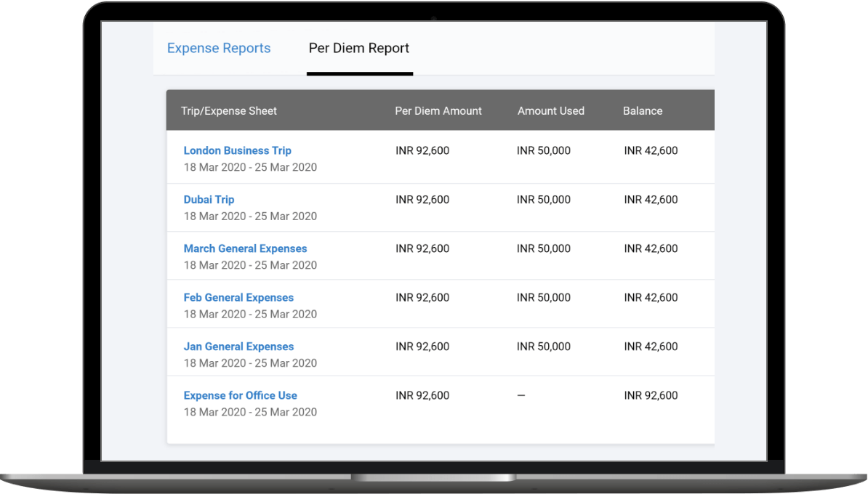Select Jan General Expenses amount used
The height and width of the screenshot is (494, 868).
point(544,347)
